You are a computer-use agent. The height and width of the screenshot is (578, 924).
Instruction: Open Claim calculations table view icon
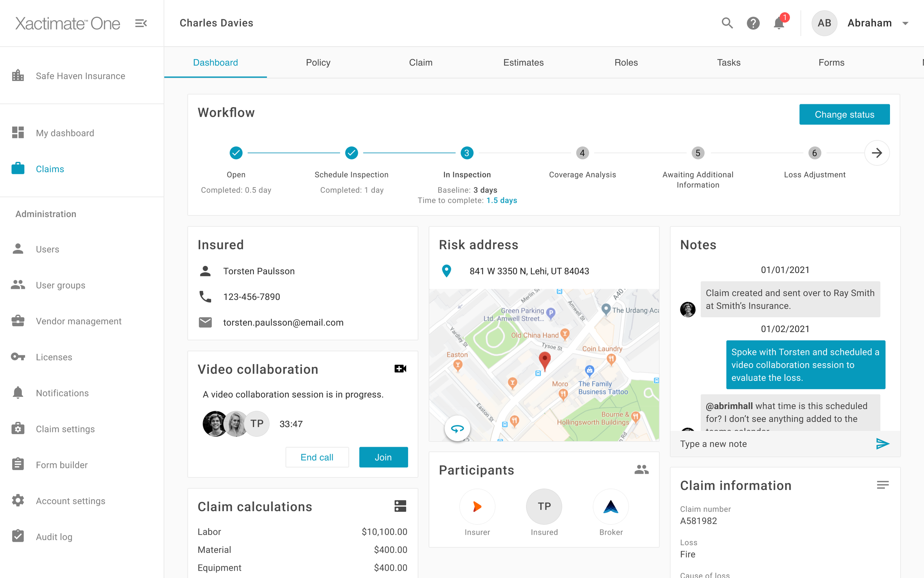[400, 506]
